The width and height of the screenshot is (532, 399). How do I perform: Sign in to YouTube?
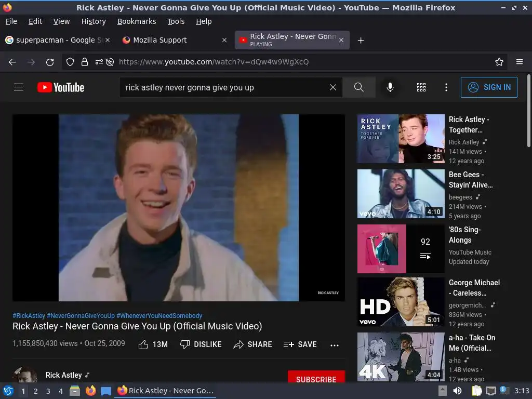click(489, 87)
